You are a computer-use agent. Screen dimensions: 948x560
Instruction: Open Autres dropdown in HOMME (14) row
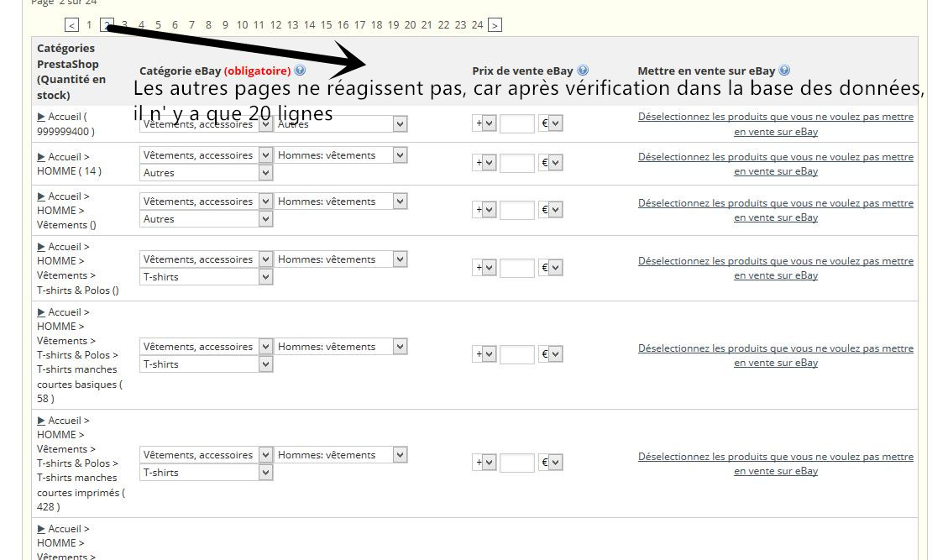pyautogui.click(x=207, y=173)
